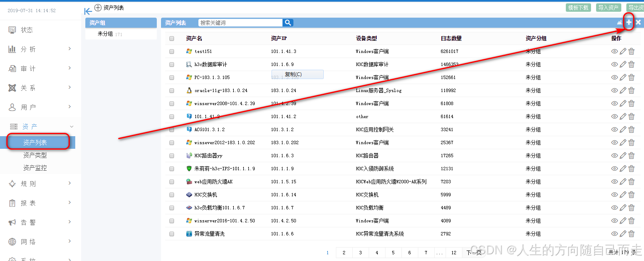Viewport: 644px width, 261px height.
Task: Click the 状态 monitor icon in sidebar
Action: coord(12,30)
